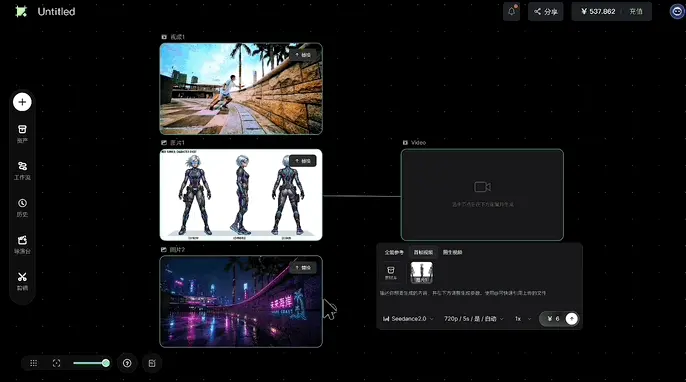The image size is (686, 382).
Task: Switch to the first tab in generation panel
Action: tap(394, 252)
